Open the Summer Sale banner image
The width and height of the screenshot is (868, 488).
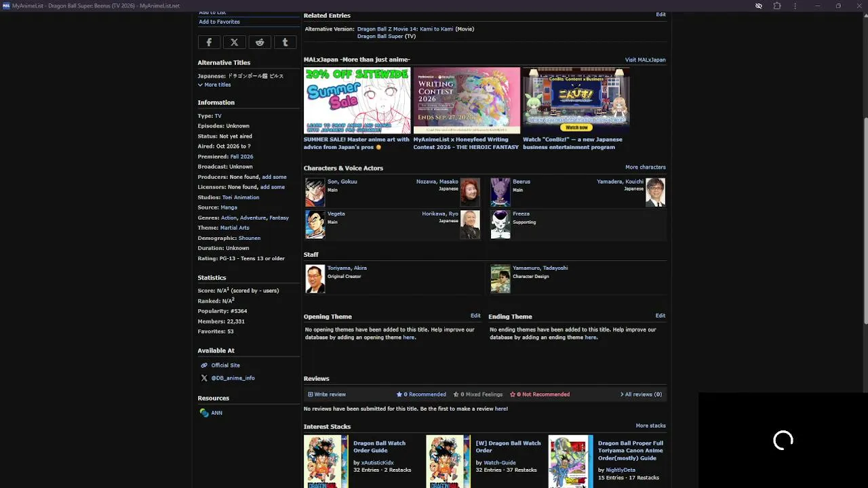pyautogui.click(x=357, y=100)
